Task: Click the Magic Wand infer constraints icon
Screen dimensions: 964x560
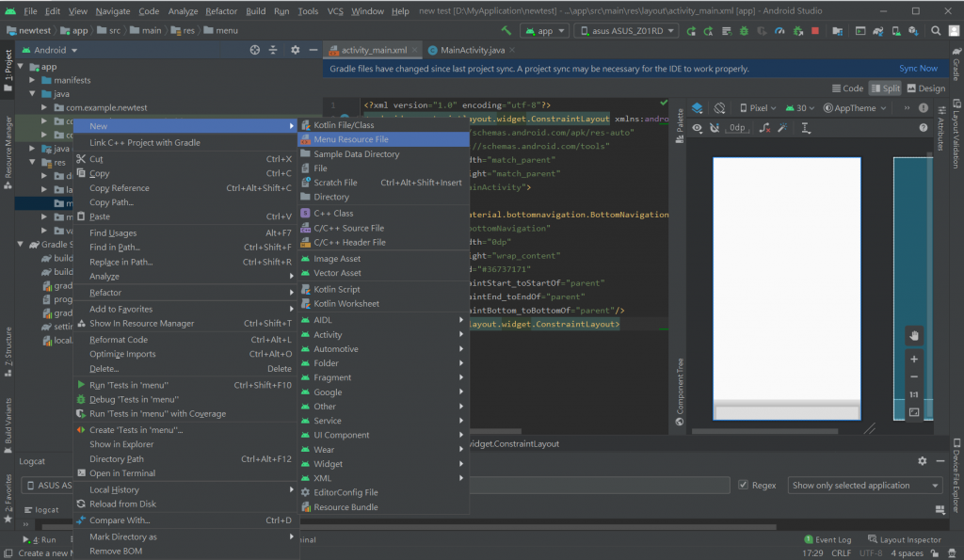Action: [783, 128]
